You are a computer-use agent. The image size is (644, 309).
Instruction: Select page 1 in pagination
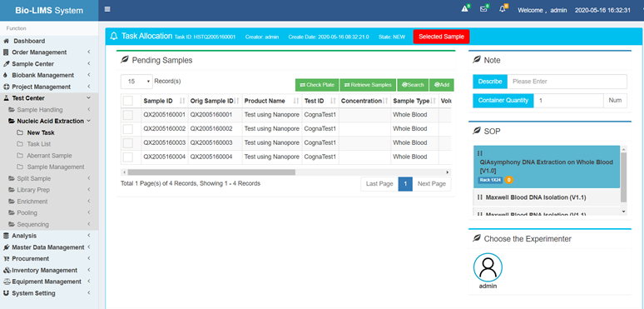[405, 184]
